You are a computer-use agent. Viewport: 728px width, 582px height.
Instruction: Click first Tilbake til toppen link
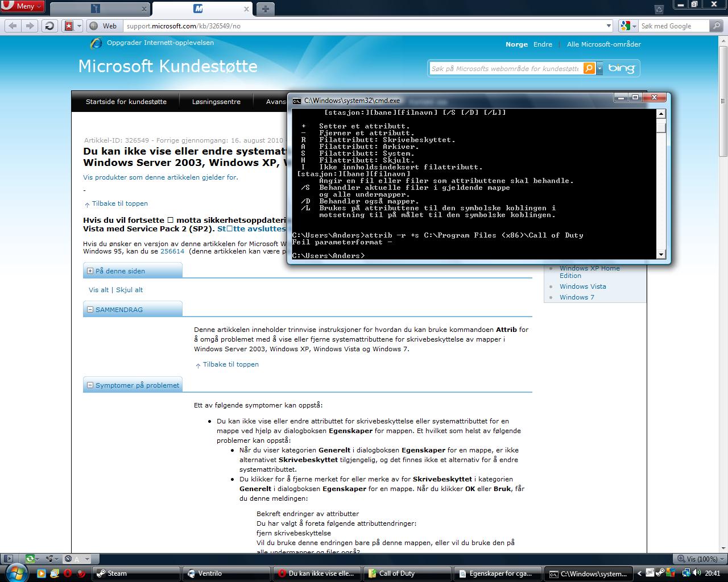click(x=120, y=203)
